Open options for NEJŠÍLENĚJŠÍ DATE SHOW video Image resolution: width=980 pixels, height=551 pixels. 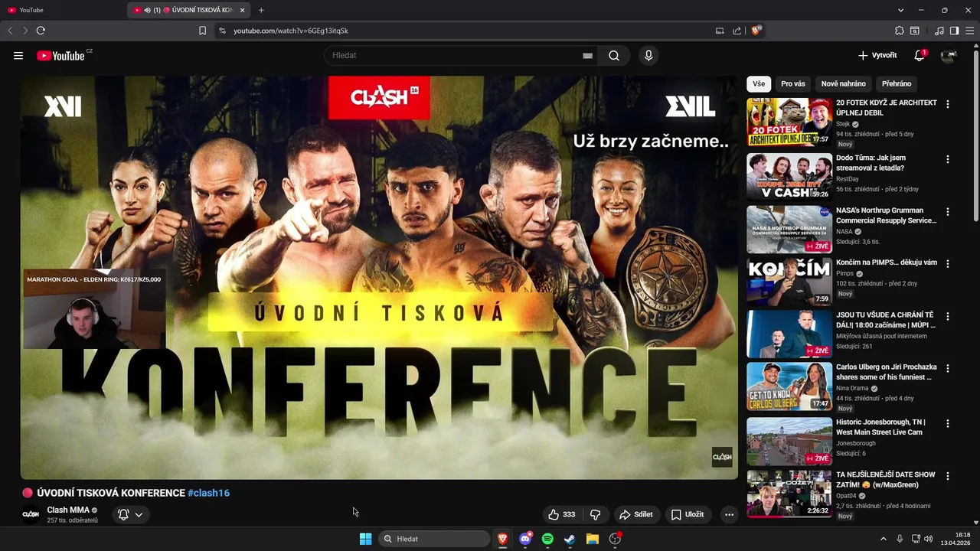948,476
